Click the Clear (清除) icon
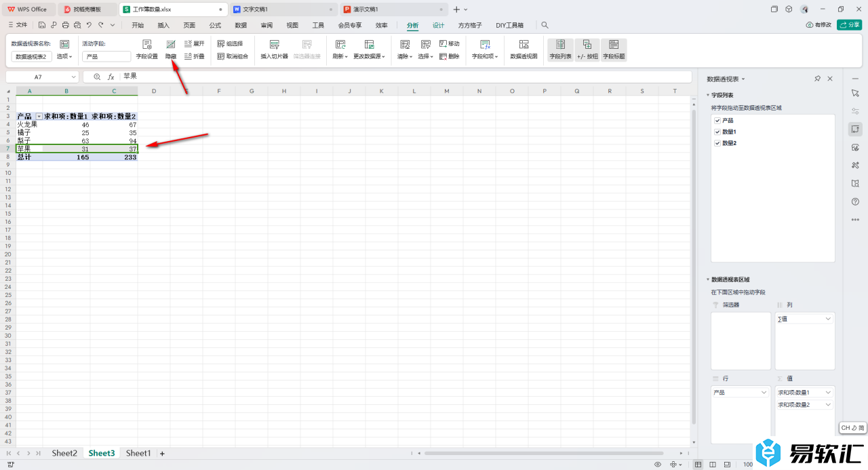This screenshot has width=868, height=470. (404, 44)
